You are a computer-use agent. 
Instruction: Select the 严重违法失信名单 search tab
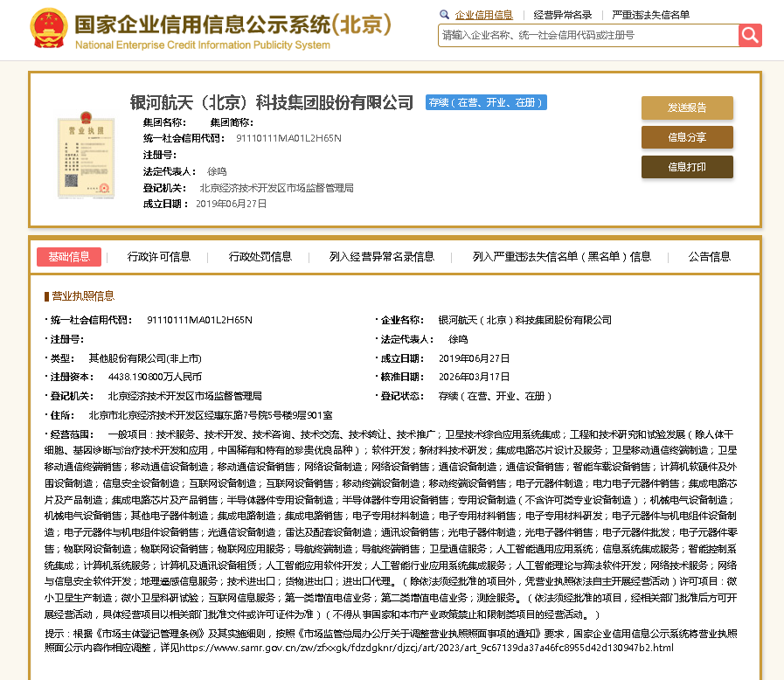pyautogui.click(x=650, y=15)
